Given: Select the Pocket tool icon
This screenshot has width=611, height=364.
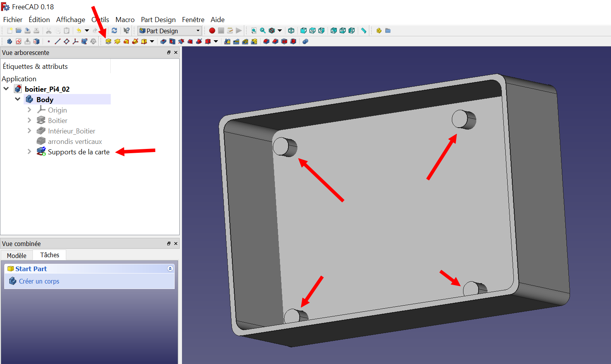Looking at the screenshot, I should [163, 41].
